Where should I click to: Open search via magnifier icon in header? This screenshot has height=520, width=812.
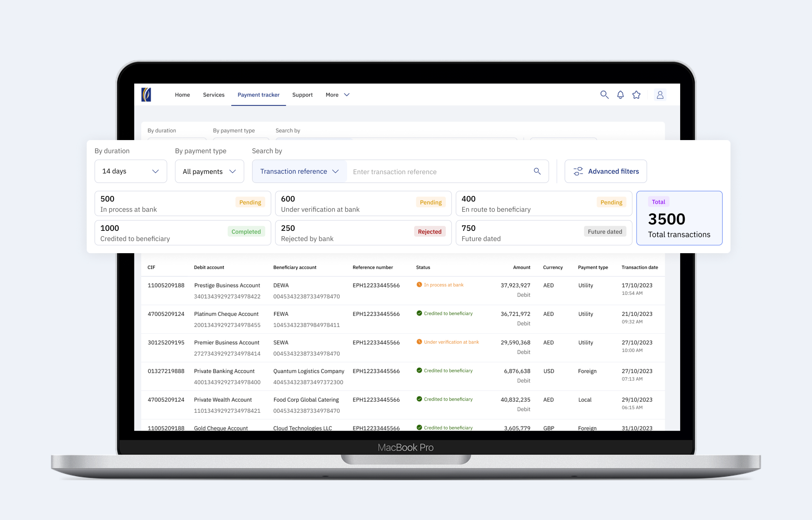[604, 95]
